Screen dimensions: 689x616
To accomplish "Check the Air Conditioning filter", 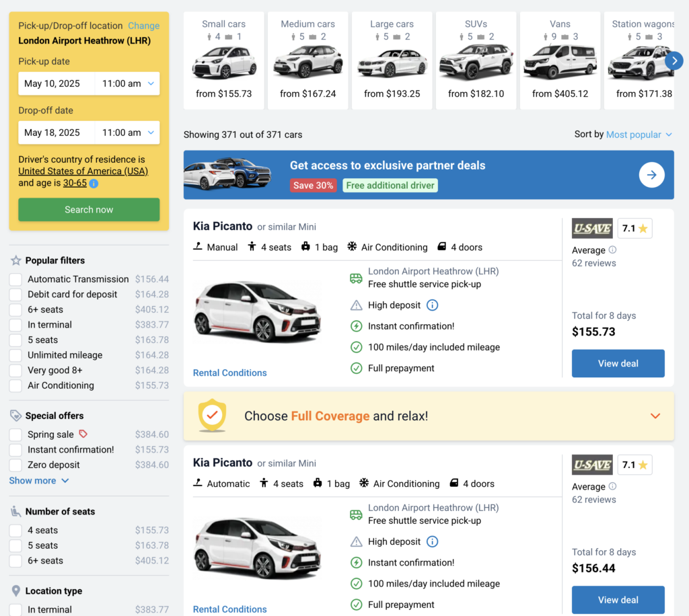I will [16, 385].
